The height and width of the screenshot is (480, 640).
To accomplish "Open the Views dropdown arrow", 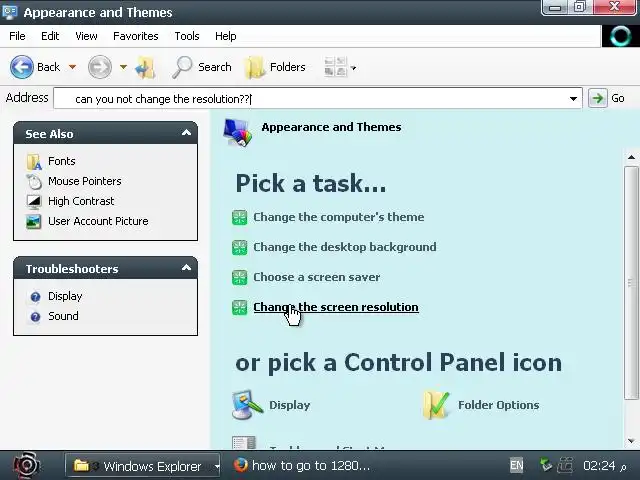I will (353, 68).
